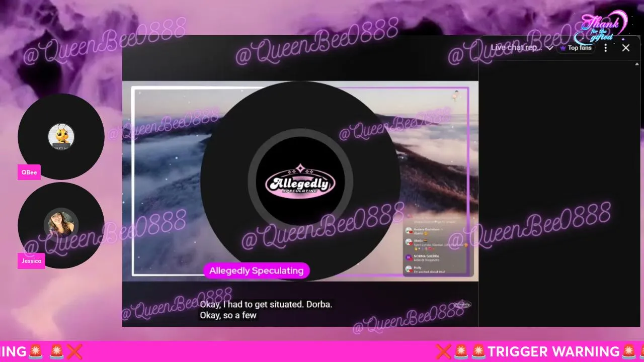The image size is (644, 362).
Task: Open the Top fans list
Action: point(577,48)
